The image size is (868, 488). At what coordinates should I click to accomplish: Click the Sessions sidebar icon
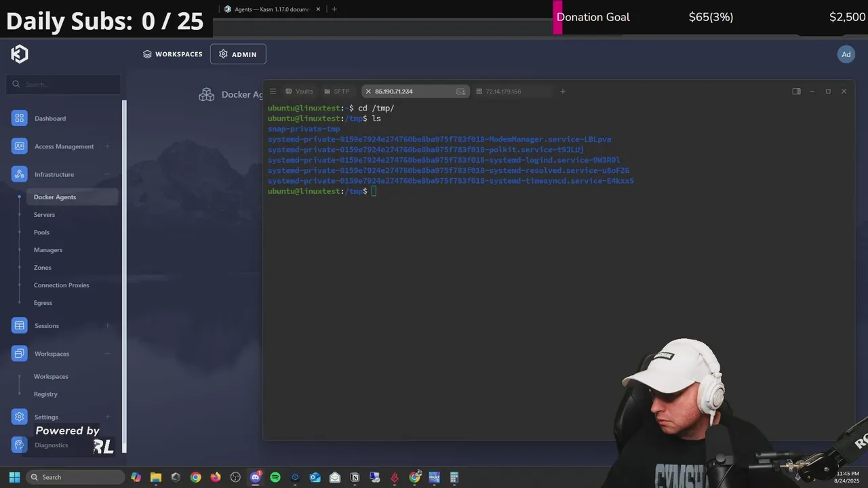click(x=19, y=326)
